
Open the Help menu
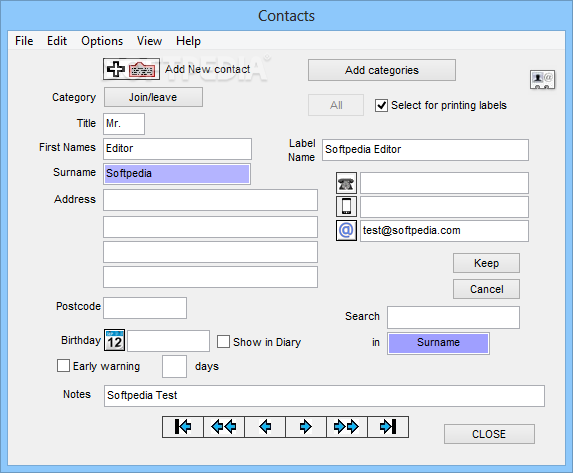[188, 41]
